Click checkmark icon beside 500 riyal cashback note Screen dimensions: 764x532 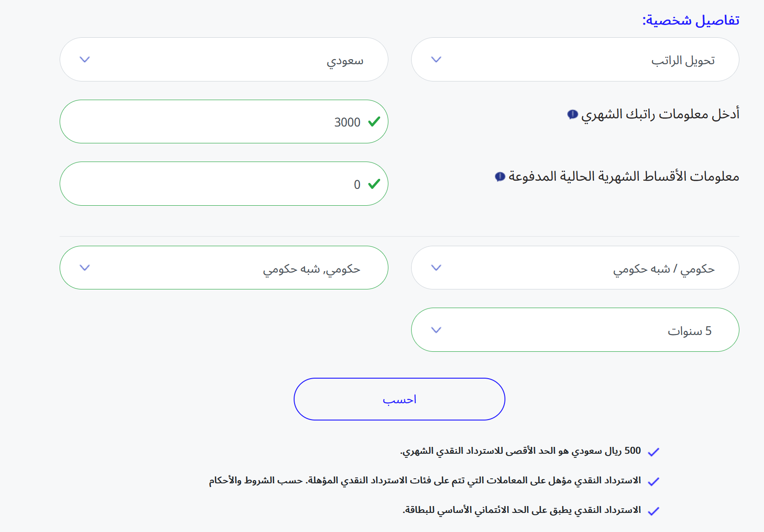tap(653, 452)
